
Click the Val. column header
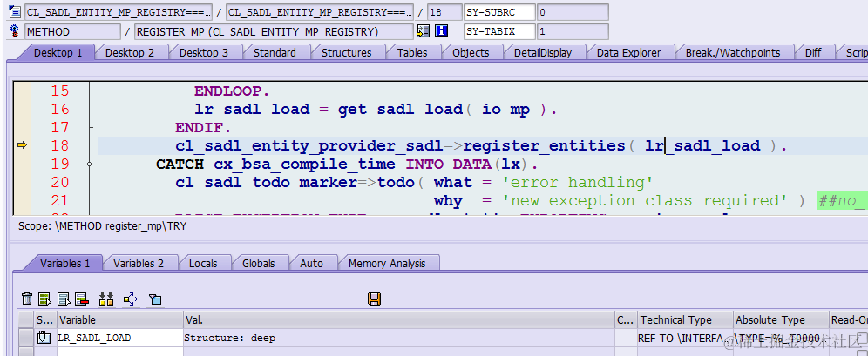(398, 319)
